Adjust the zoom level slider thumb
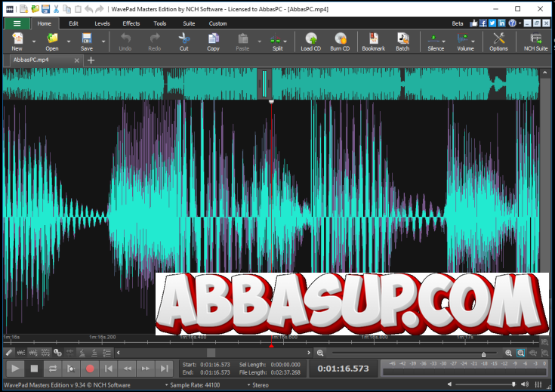The width and height of the screenshot is (555, 392). coord(484,353)
